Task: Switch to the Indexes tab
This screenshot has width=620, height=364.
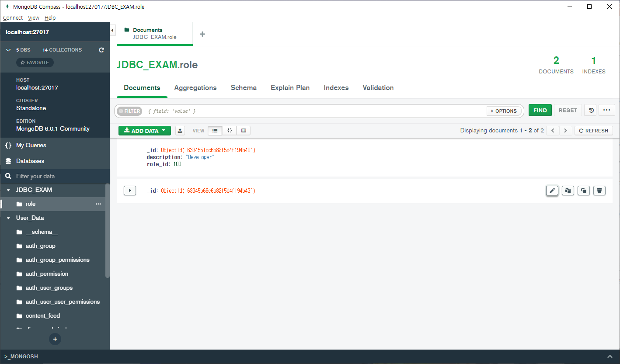Action: (336, 88)
